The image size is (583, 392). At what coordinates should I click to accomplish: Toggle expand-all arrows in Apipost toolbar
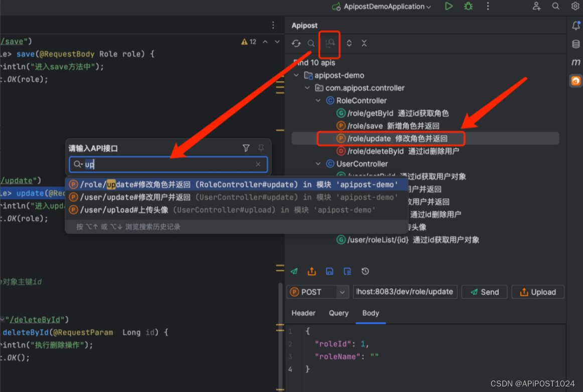click(x=347, y=44)
